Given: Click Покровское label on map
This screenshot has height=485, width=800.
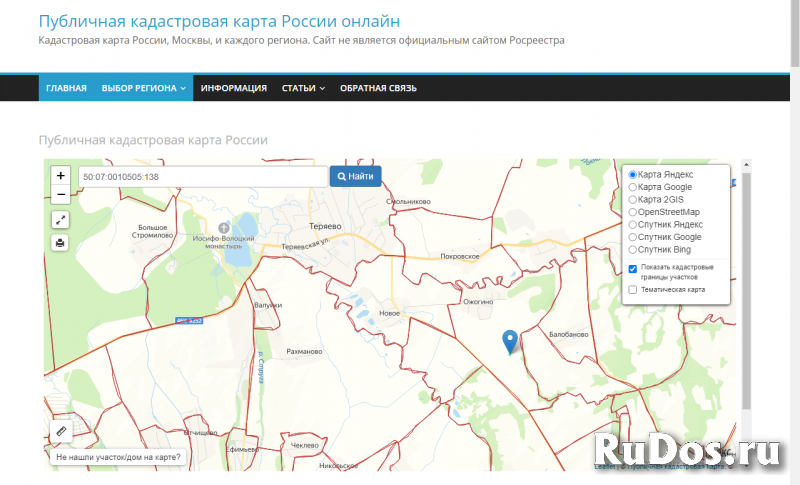Looking at the screenshot, I should point(460,257).
